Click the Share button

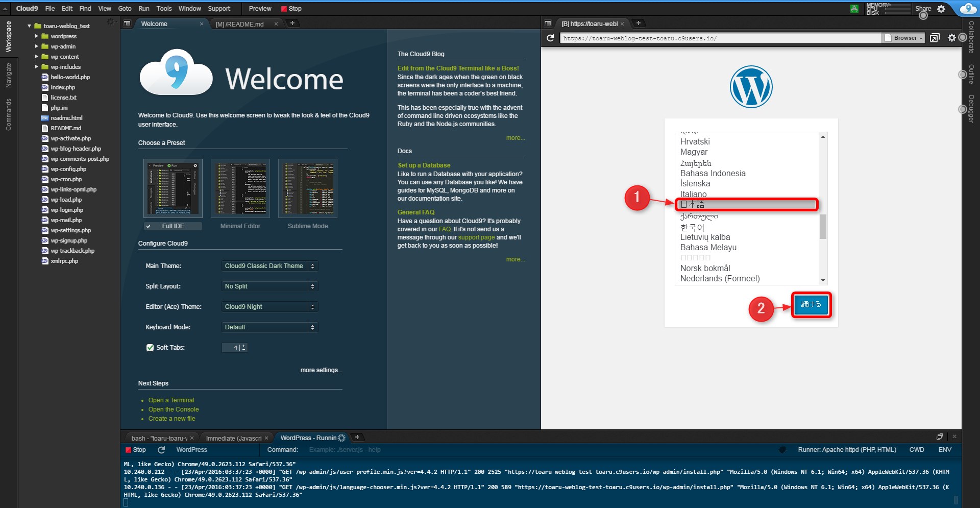923,9
